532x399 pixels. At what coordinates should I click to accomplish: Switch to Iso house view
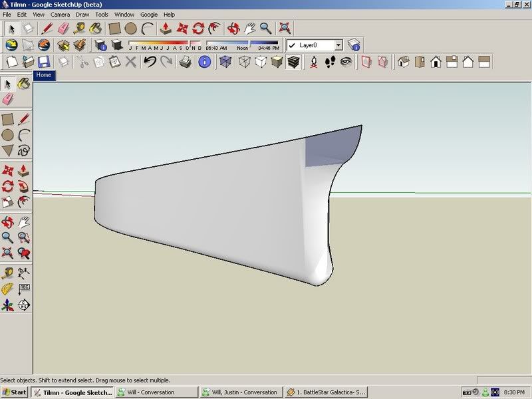(404, 62)
